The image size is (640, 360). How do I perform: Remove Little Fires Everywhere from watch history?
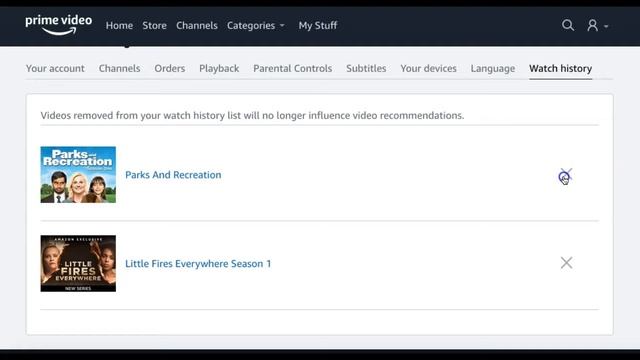click(566, 263)
